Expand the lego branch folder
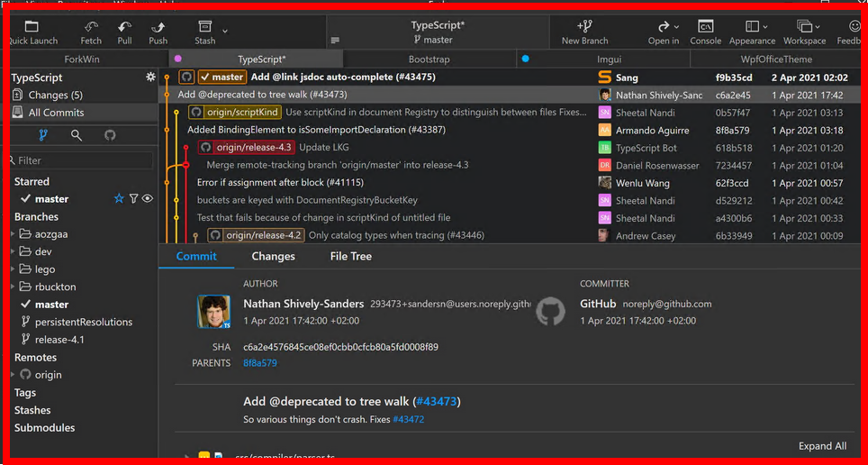The width and height of the screenshot is (868, 465). tap(13, 269)
